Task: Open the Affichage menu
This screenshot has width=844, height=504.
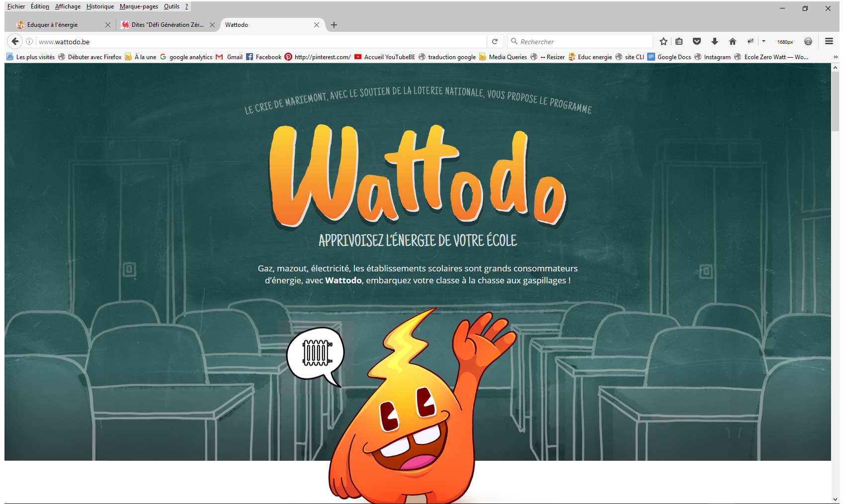Action: click(x=68, y=6)
